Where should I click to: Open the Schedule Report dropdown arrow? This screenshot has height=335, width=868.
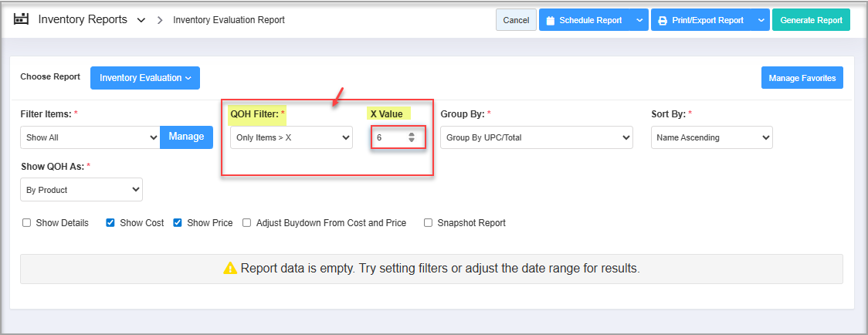(639, 20)
